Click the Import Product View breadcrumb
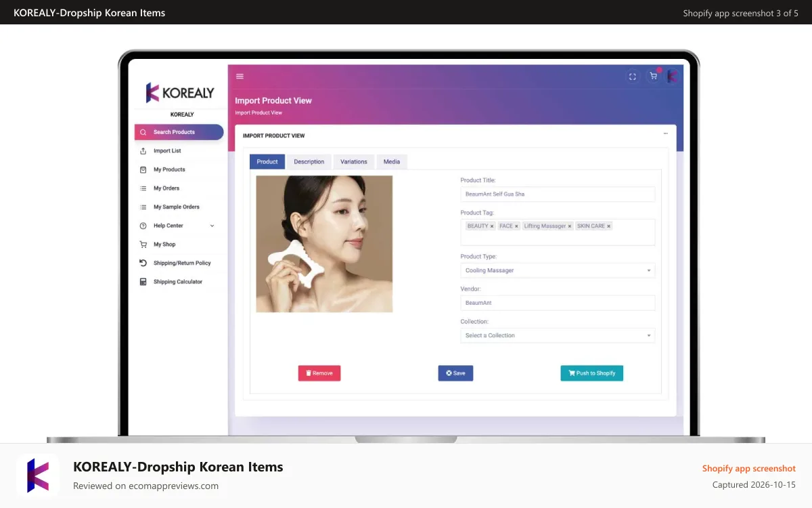 coord(258,113)
